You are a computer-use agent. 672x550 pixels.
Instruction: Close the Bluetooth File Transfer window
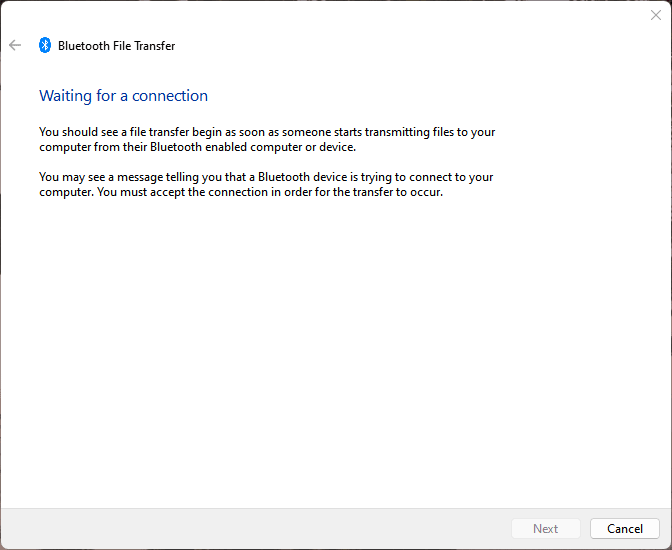tap(655, 15)
